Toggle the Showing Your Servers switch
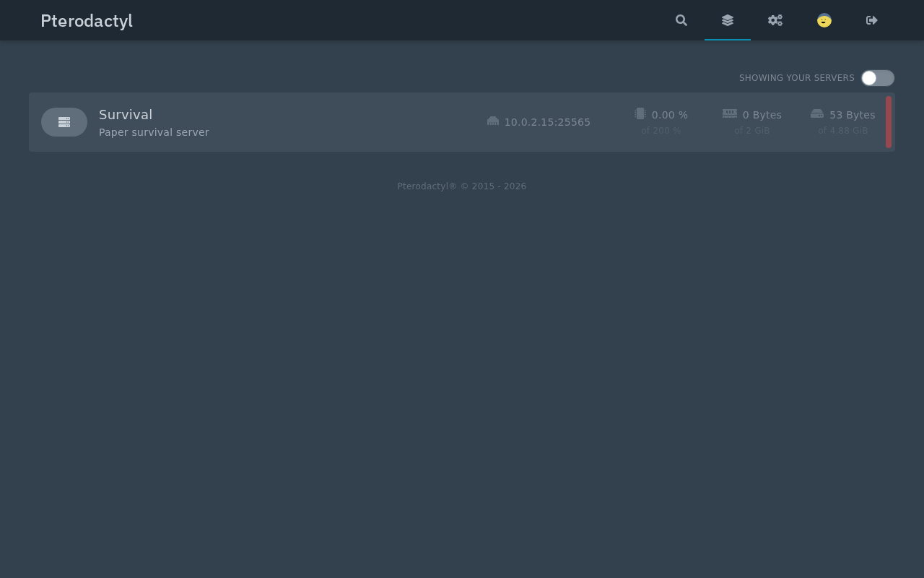924x578 pixels. 878,78
